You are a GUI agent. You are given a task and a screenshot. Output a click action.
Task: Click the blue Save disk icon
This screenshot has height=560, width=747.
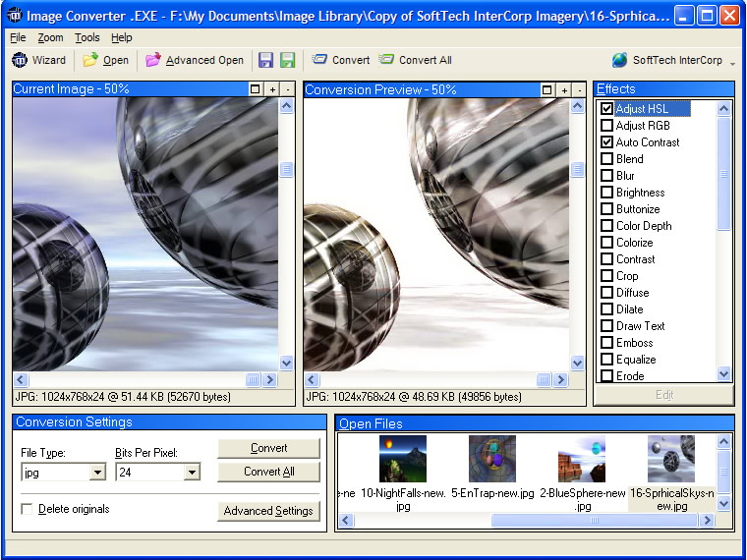tap(265, 60)
